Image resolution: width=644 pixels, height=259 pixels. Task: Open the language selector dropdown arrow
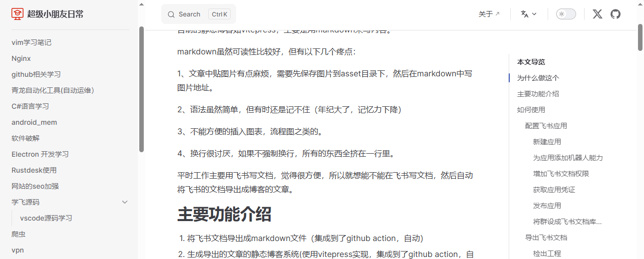click(534, 14)
